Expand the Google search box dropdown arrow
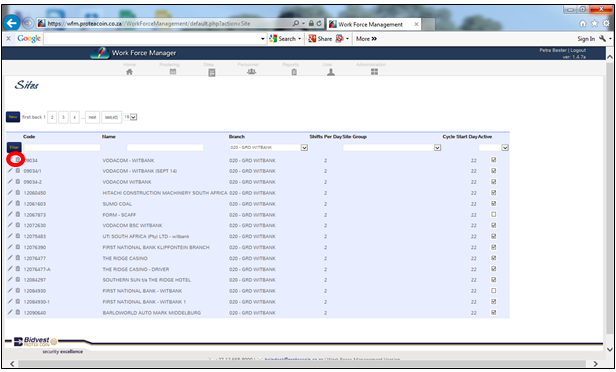This screenshot has width=616, height=372. click(x=263, y=38)
